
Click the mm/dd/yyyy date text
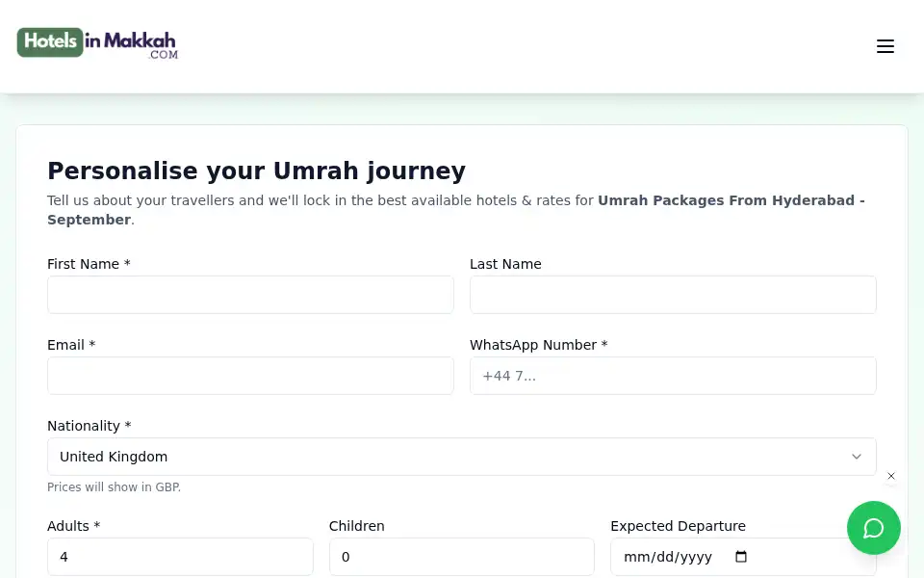click(668, 557)
